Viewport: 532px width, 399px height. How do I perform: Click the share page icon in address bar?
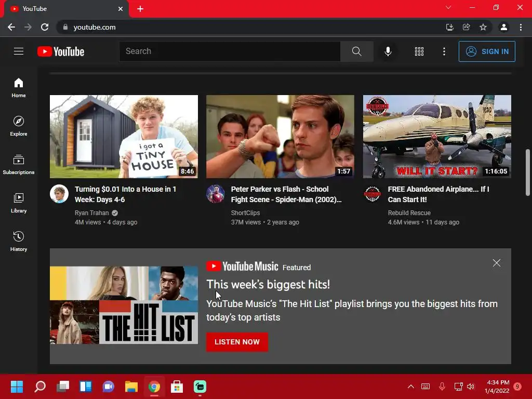tap(467, 27)
